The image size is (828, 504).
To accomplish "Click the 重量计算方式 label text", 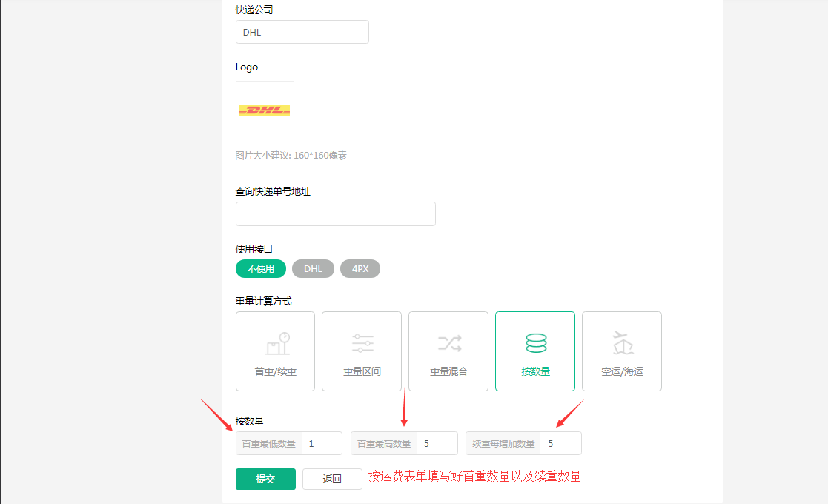I will (x=263, y=301).
